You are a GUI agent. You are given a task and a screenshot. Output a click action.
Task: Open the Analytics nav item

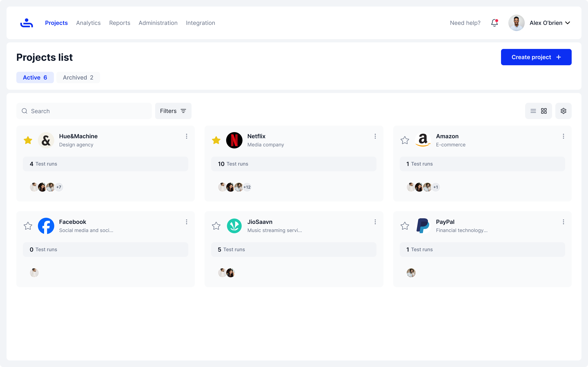[88, 23]
